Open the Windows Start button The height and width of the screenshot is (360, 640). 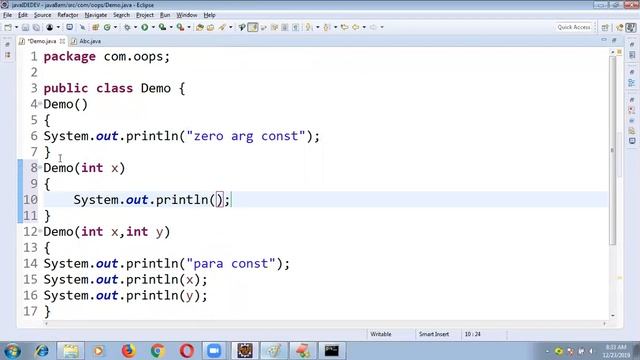pos(12,351)
